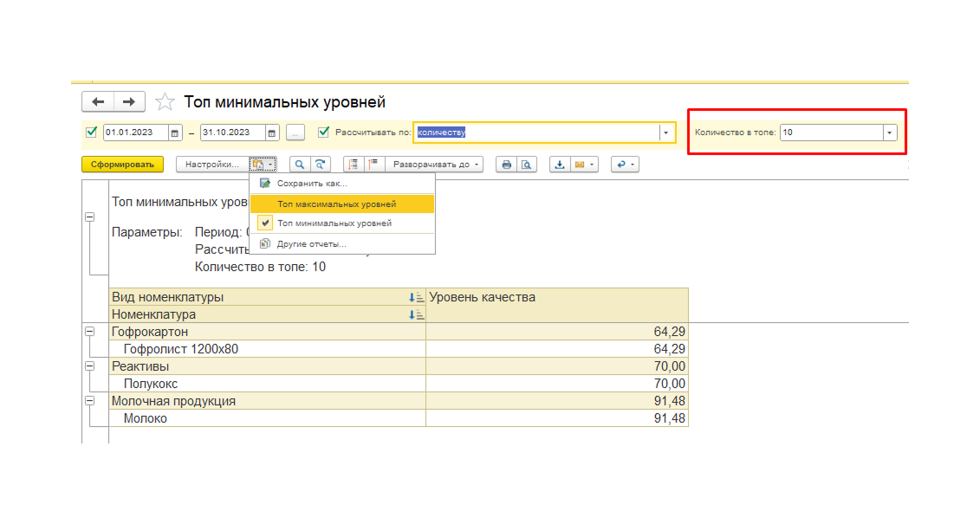Open the Настройки... button
This screenshot has height=524, width=980.
coord(212,165)
